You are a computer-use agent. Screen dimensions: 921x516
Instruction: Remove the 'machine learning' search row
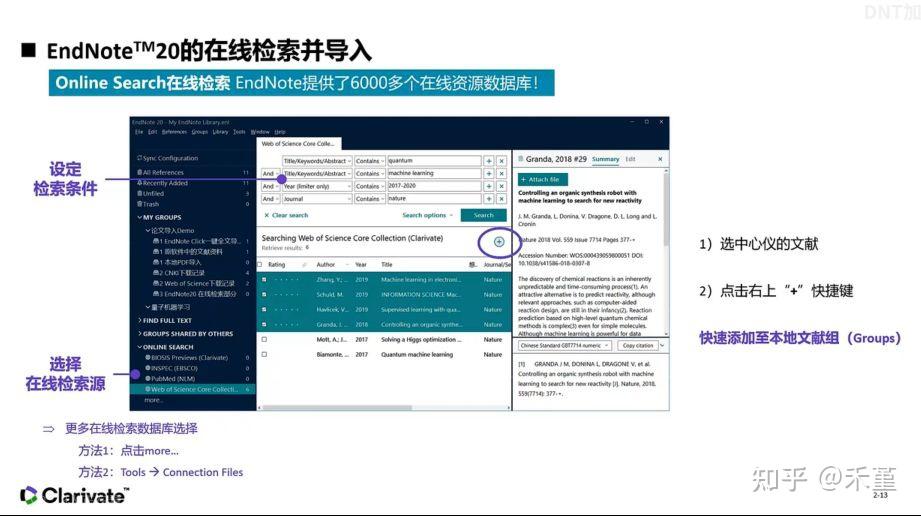point(502,174)
